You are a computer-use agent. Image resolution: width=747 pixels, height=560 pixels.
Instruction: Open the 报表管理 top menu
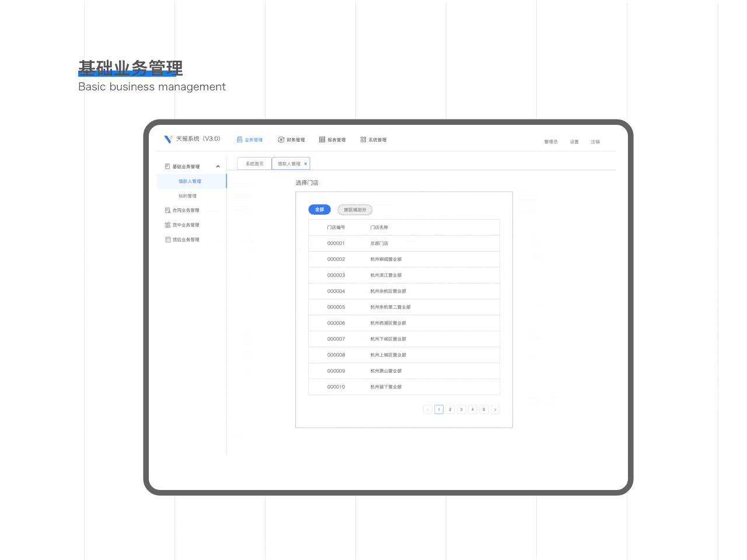(x=332, y=139)
